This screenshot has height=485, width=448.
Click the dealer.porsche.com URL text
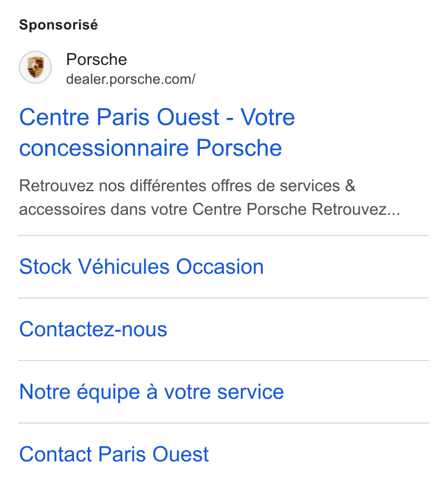(x=131, y=79)
